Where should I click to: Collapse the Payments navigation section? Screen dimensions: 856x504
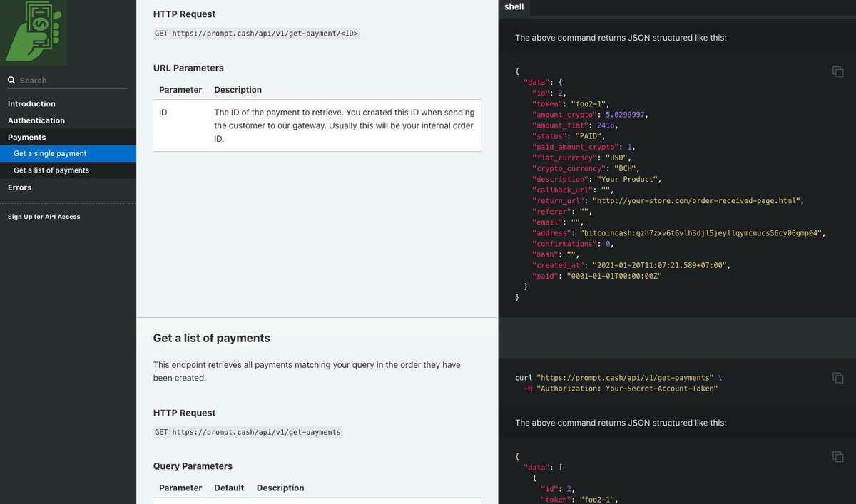[x=26, y=137]
